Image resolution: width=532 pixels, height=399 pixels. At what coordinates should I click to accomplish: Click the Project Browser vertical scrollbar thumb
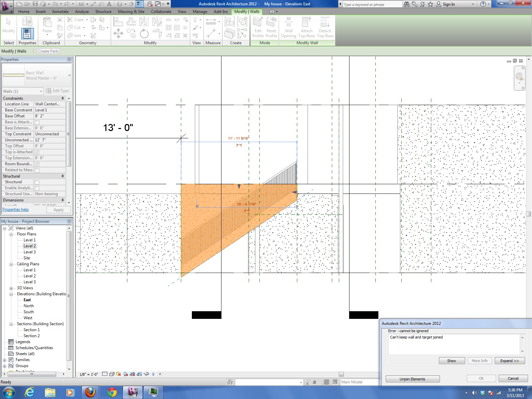[69, 296]
